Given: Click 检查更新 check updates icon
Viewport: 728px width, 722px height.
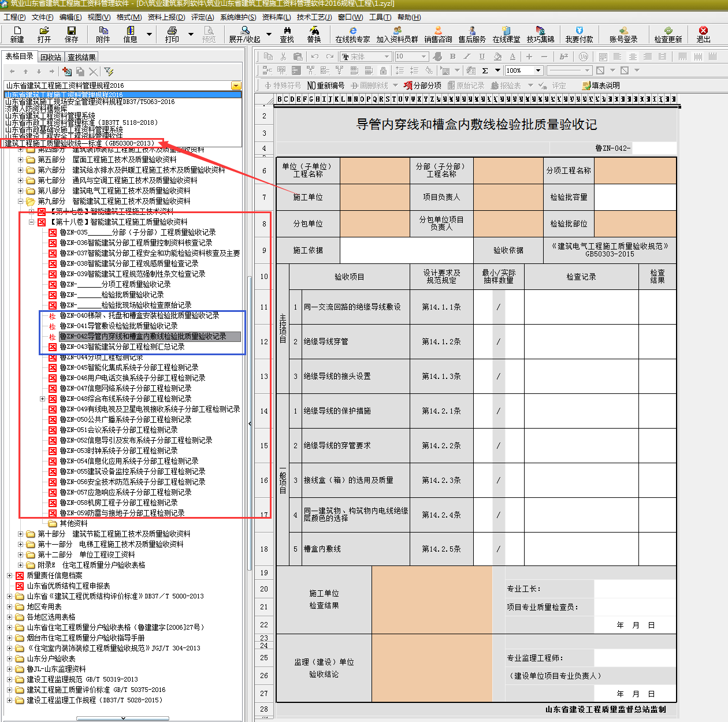Looking at the screenshot, I should [x=668, y=35].
